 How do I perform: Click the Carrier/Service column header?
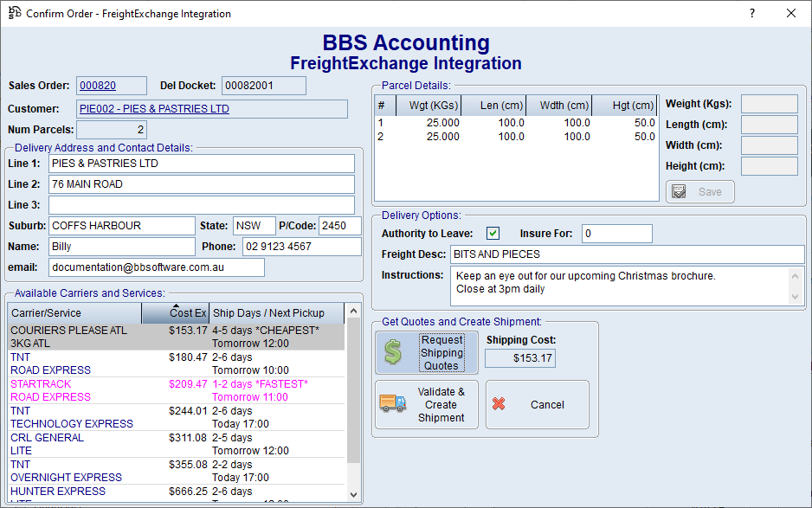74,312
